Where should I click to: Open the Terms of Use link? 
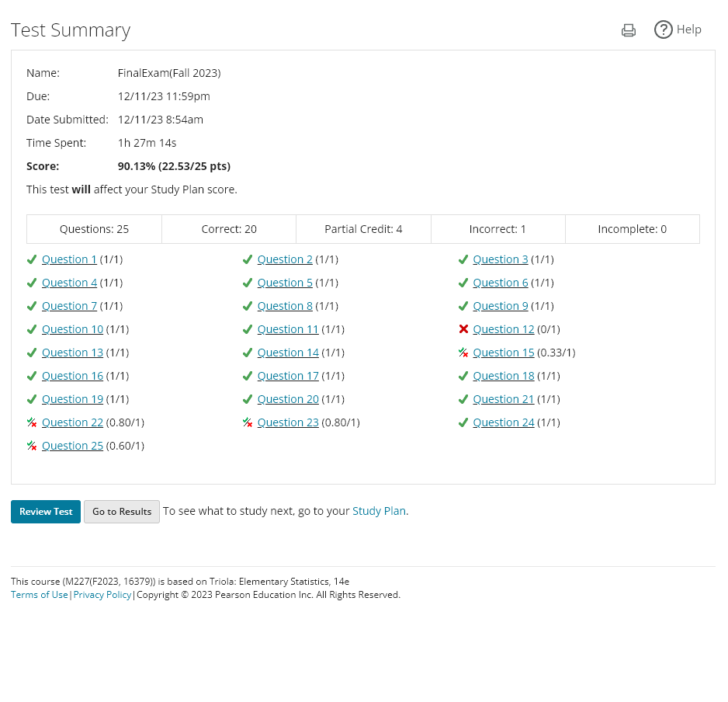click(39, 595)
